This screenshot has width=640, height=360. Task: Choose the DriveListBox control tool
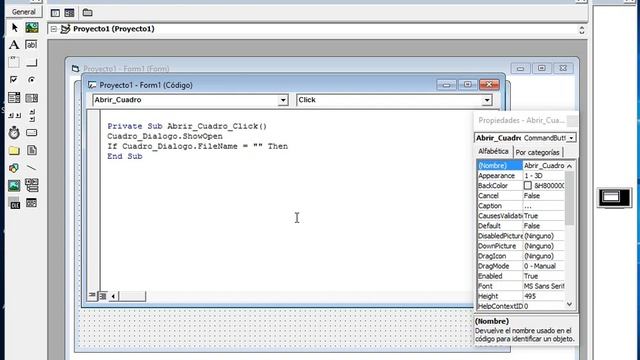pos(32,133)
